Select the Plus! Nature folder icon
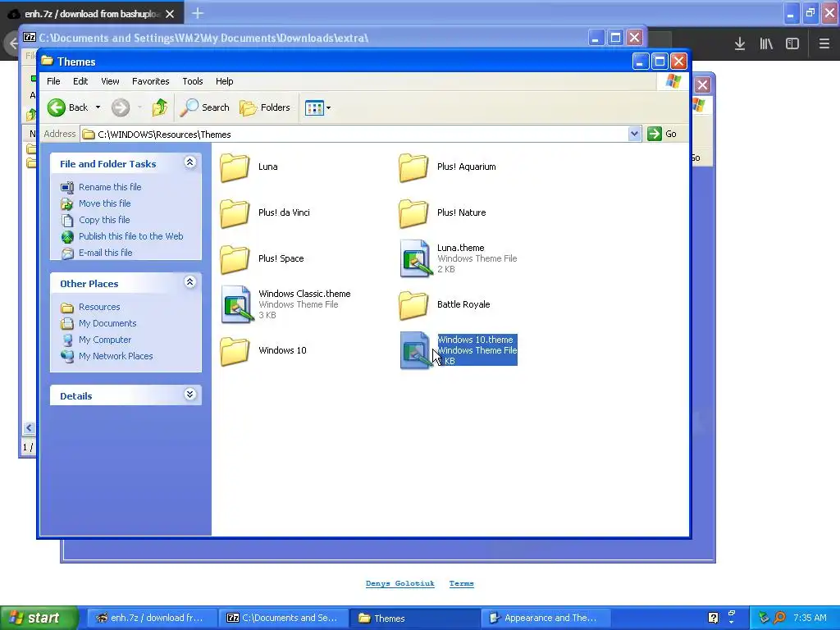The width and height of the screenshot is (840, 630). pyautogui.click(x=413, y=213)
